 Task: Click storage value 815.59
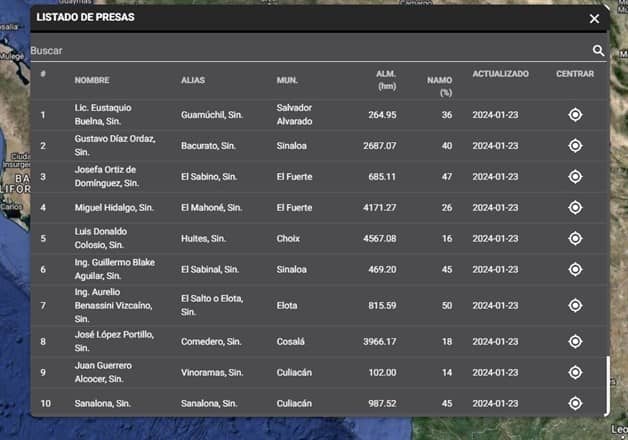pos(382,305)
